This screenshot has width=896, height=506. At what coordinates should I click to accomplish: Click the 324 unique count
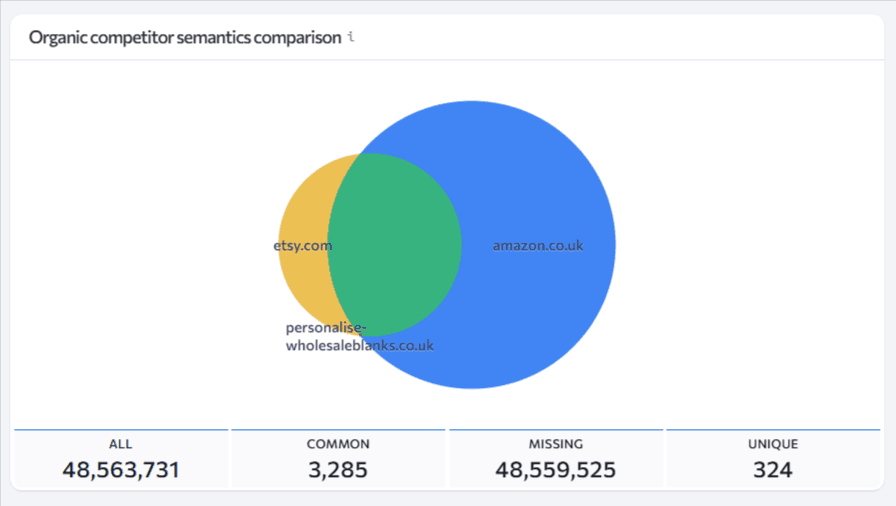(773, 469)
